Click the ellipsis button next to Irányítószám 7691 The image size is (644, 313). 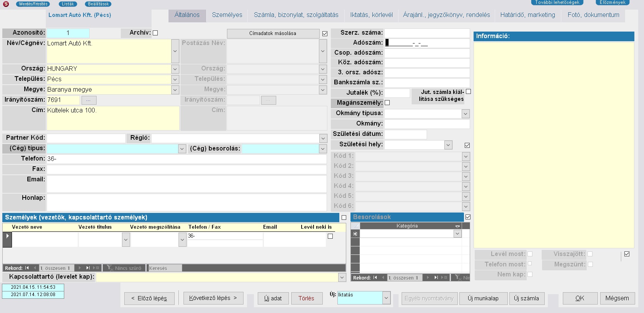click(88, 100)
